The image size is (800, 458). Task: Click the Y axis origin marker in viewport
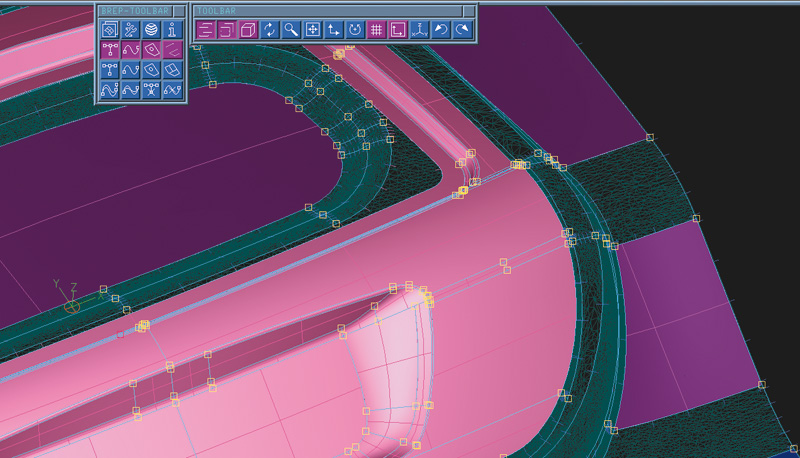coord(71,304)
